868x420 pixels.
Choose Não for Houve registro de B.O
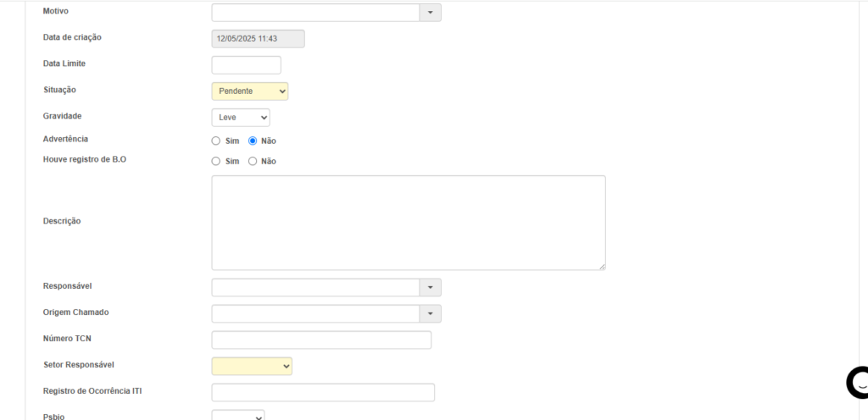[253, 162]
